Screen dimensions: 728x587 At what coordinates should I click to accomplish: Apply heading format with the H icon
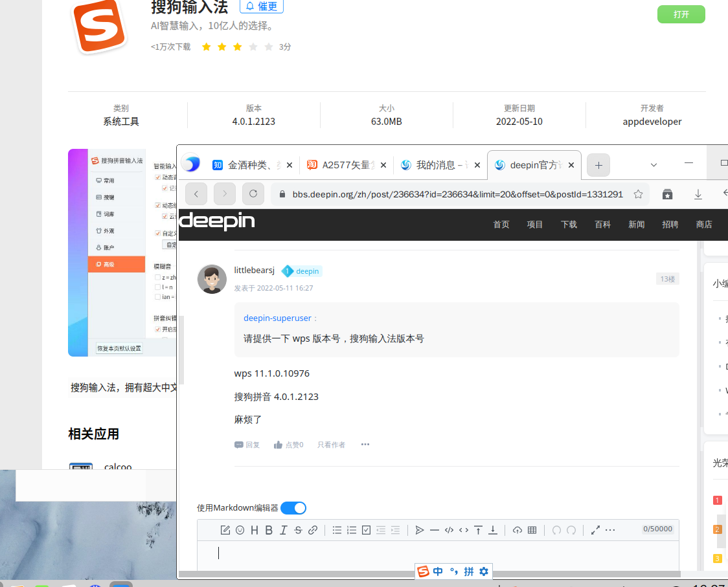[x=255, y=530]
